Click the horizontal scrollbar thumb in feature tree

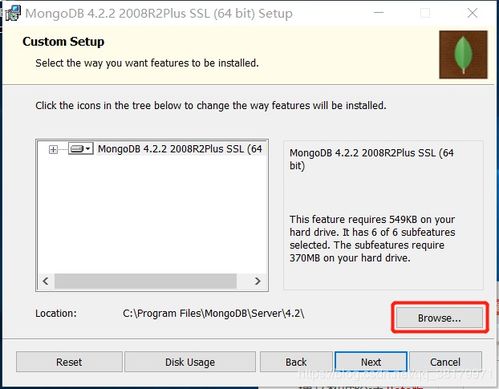(x=146, y=281)
